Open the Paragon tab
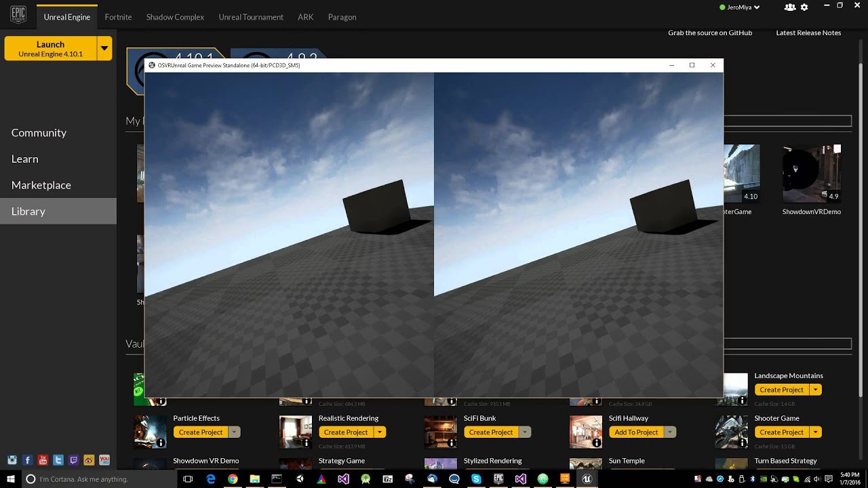The width and height of the screenshot is (868, 488). click(342, 17)
